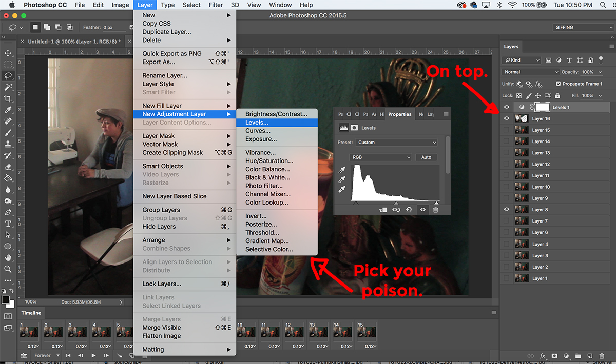Go to first frame in timeline
616x364 pixels.
coord(67,355)
